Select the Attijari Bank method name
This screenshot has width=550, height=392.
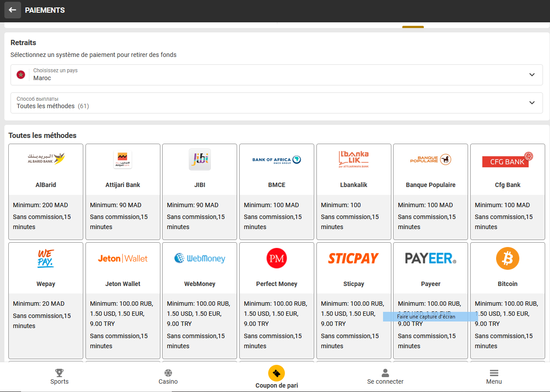click(x=123, y=185)
